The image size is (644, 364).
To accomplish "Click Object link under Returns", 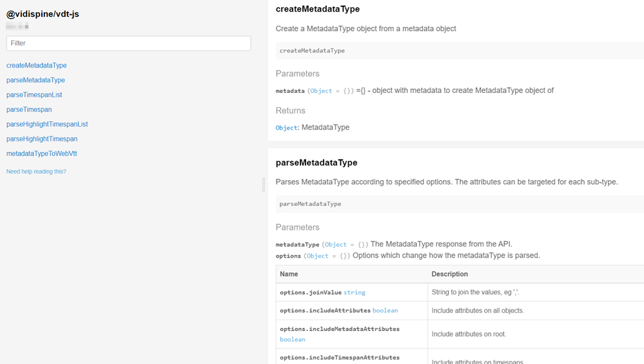I will click(286, 128).
